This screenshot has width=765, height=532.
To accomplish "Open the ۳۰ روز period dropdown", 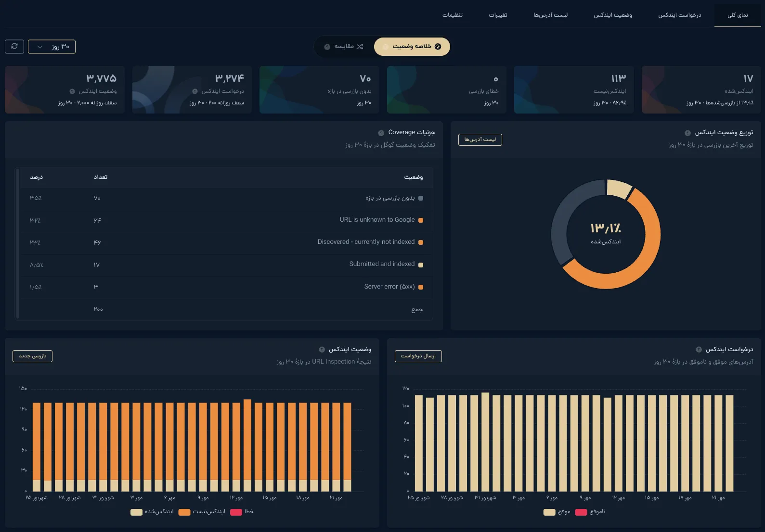I will click(x=52, y=47).
